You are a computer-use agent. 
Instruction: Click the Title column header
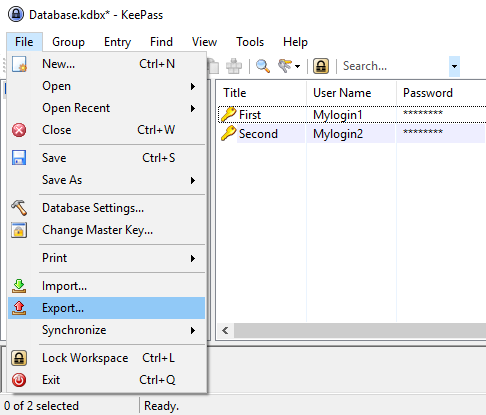click(x=261, y=93)
